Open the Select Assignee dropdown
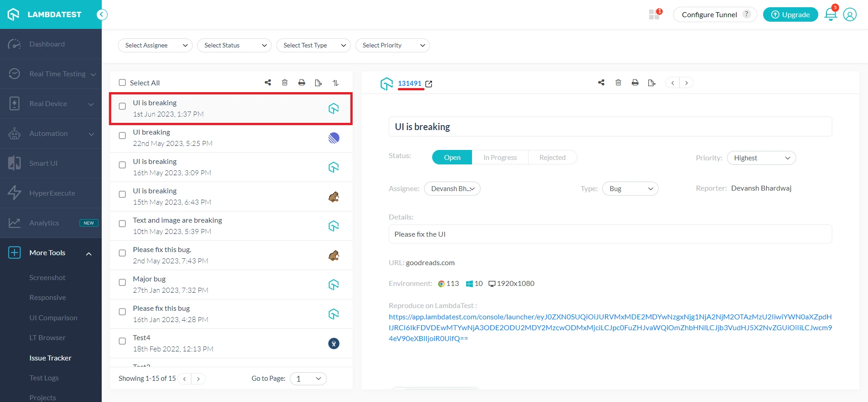This screenshot has height=402, width=868. [155, 45]
